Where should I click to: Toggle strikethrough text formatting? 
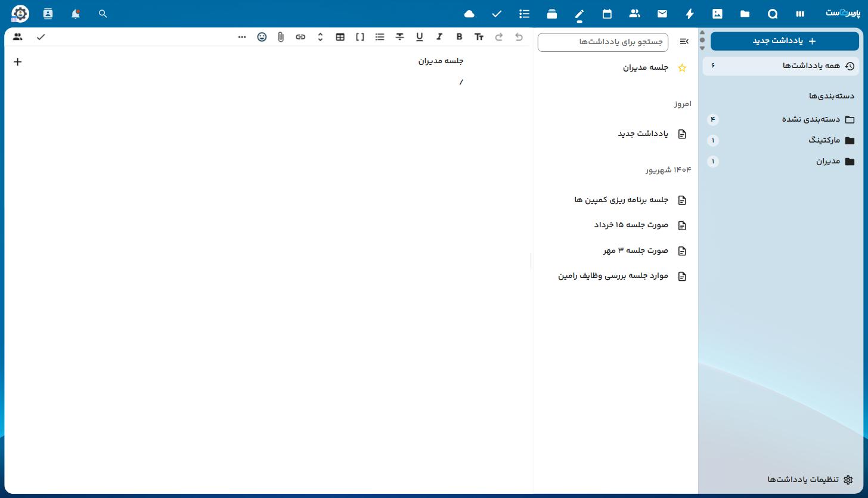[399, 37]
